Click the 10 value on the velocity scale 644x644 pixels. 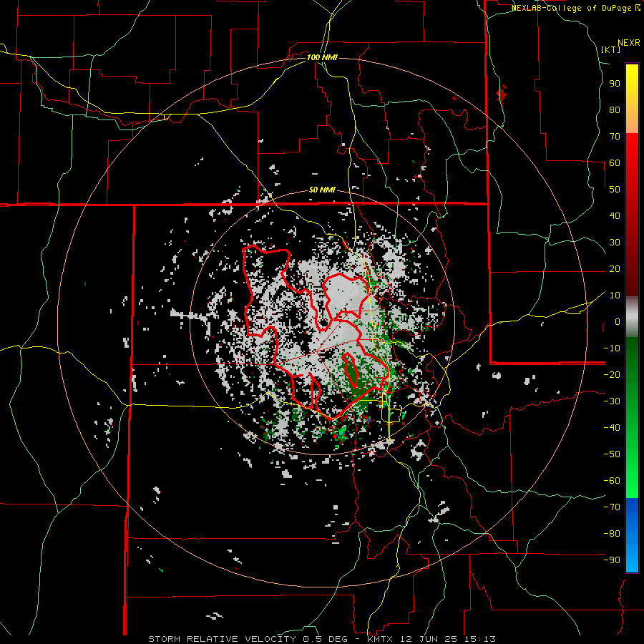point(615,295)
